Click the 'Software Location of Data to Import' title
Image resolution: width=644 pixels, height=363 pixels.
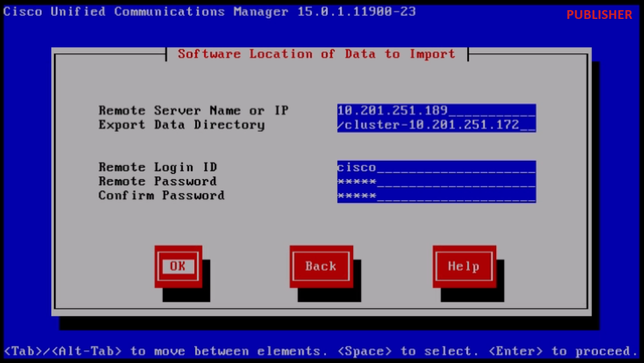point(317,54)
